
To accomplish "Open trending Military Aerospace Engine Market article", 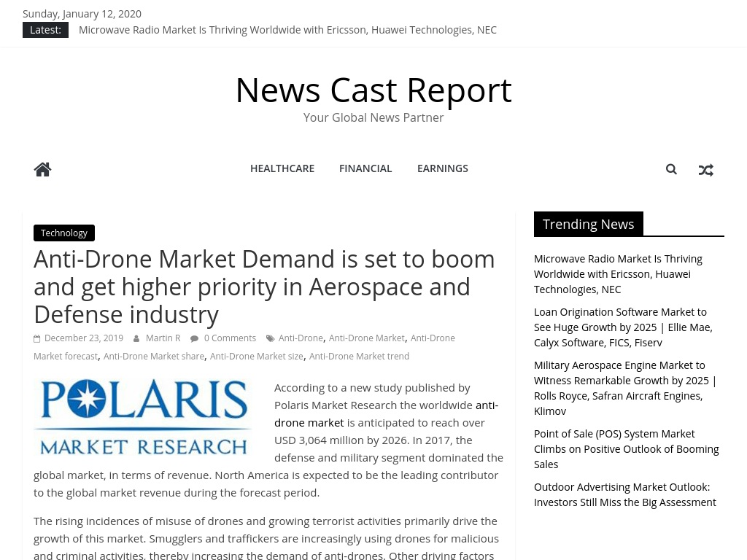I will (x=625, y=388).
